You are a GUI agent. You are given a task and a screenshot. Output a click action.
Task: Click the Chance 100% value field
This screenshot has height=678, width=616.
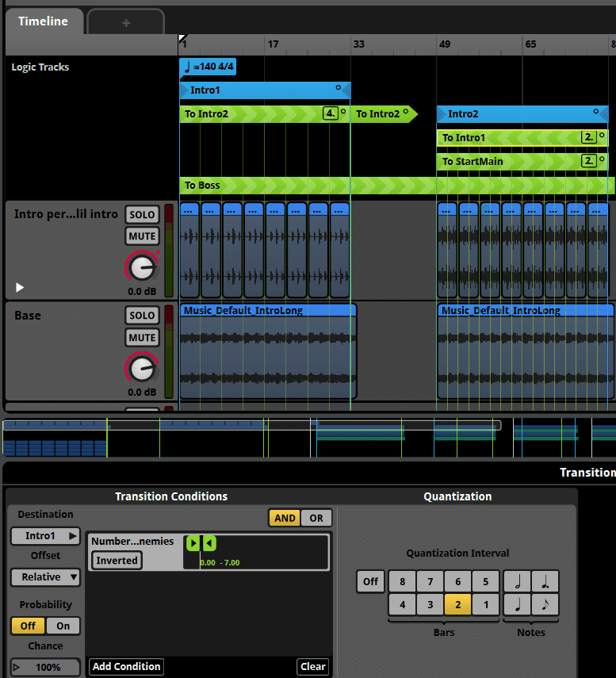point(46,667)
